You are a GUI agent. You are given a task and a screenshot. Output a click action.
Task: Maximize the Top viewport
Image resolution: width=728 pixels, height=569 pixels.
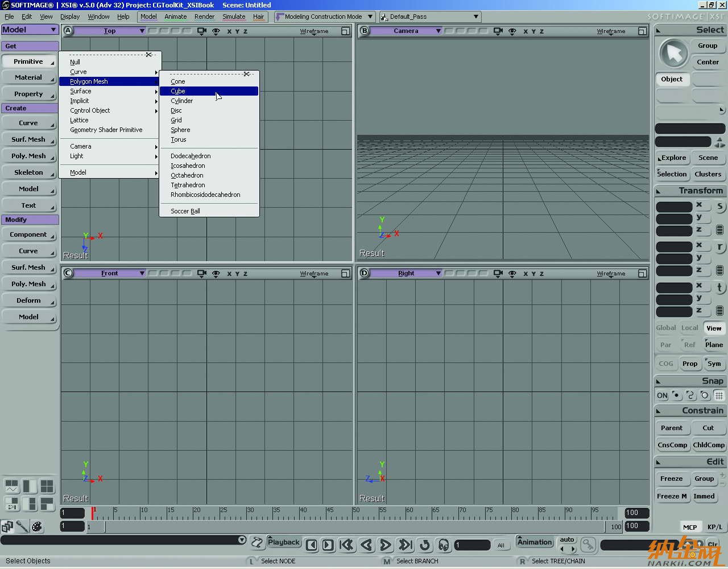pos(346,31)
